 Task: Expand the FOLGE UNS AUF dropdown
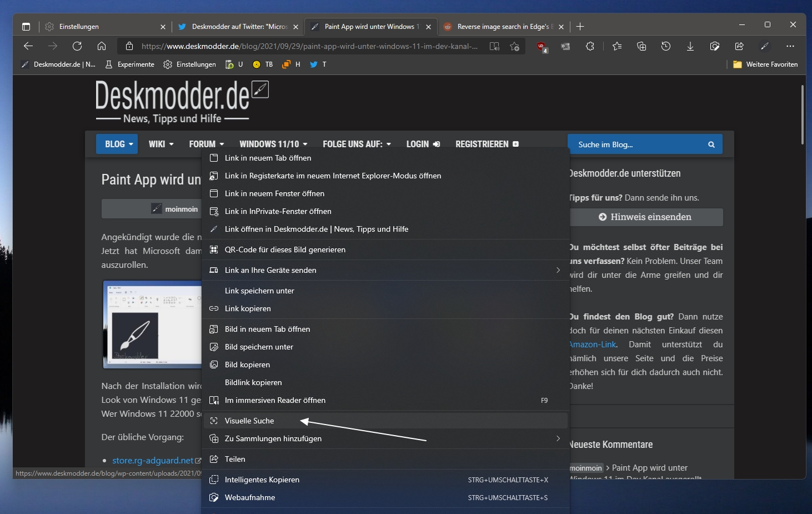tap(357, 144)
